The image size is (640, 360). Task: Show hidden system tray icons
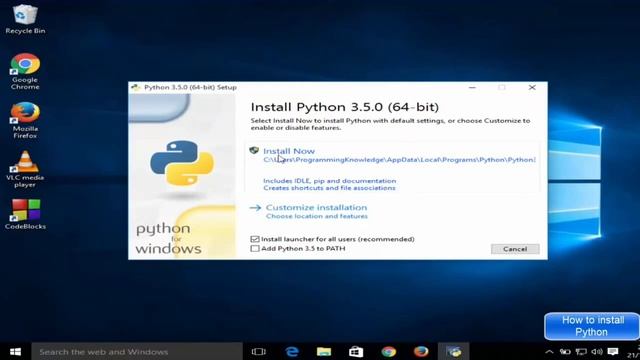pos(549,351)
